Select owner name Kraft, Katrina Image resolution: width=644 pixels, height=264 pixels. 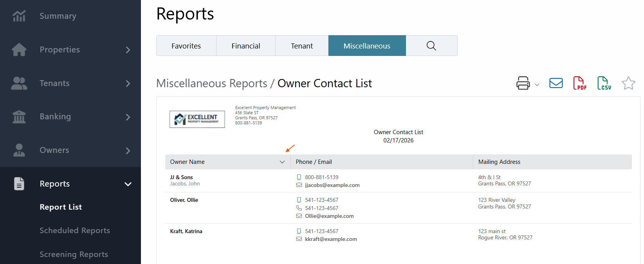186,231
